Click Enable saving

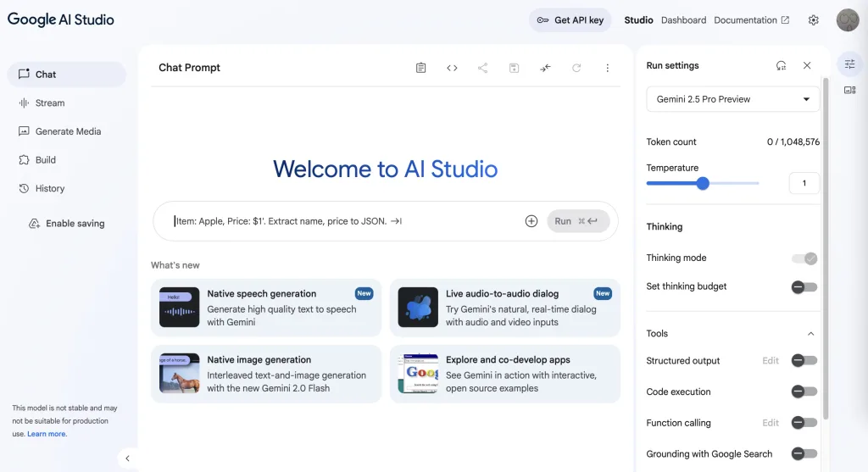tap(66, 224)
